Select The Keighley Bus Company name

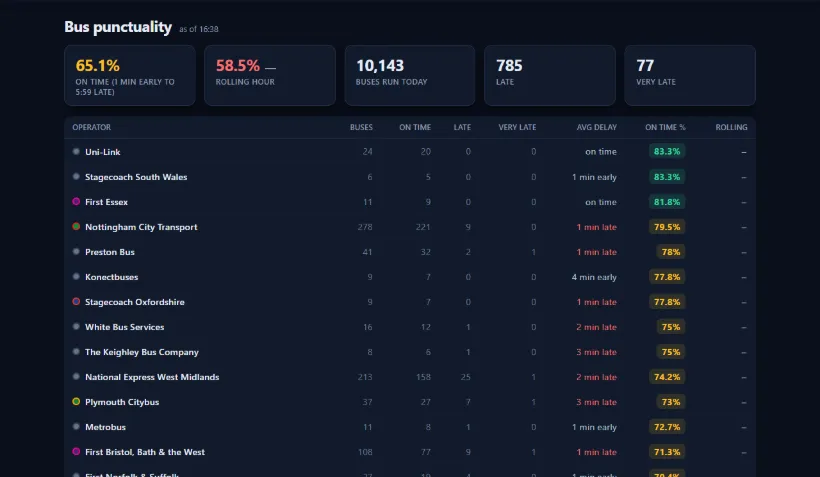pos(142,352)
